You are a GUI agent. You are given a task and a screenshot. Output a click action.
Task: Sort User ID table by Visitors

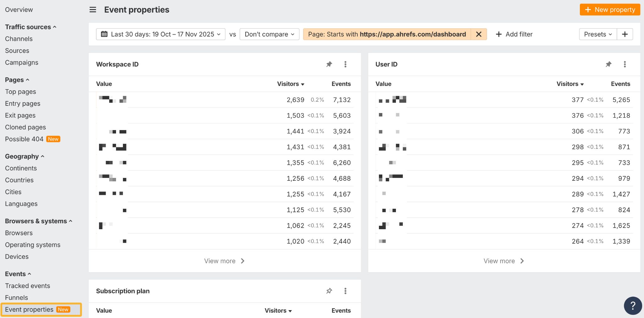click(x=570, y=84)
